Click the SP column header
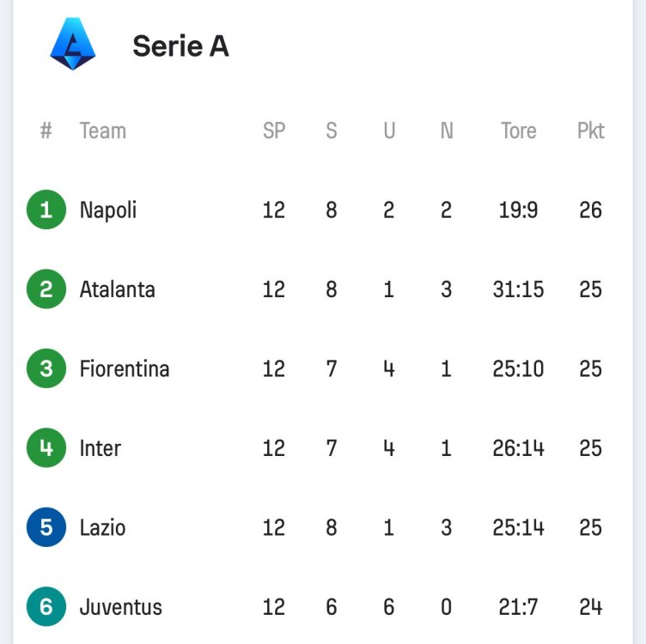The height and width of the screenshot is (644, 646). tap(274, 131)
